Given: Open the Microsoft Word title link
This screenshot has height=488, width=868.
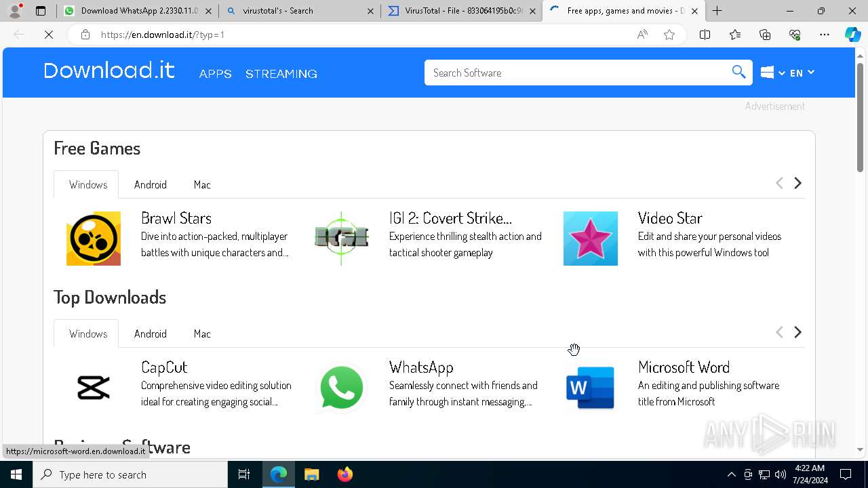Looking at the screenshot, I should pos(684,367).
